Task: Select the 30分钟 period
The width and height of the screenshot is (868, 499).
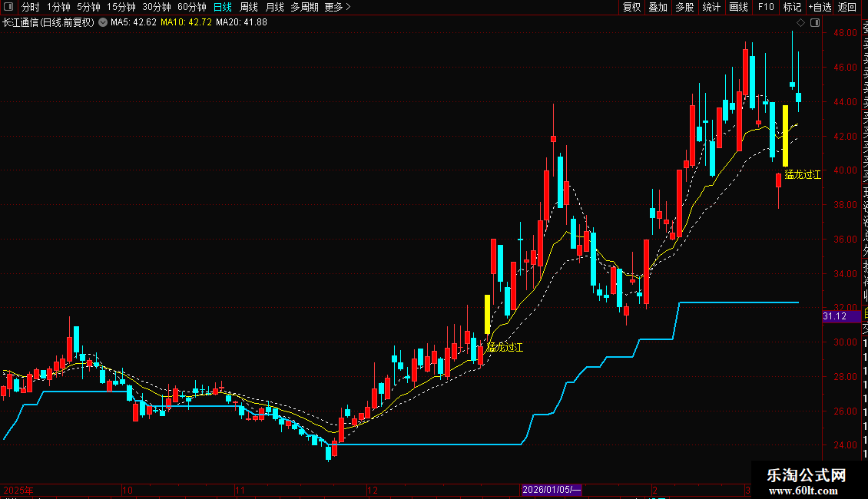Action: coord(157,7)
